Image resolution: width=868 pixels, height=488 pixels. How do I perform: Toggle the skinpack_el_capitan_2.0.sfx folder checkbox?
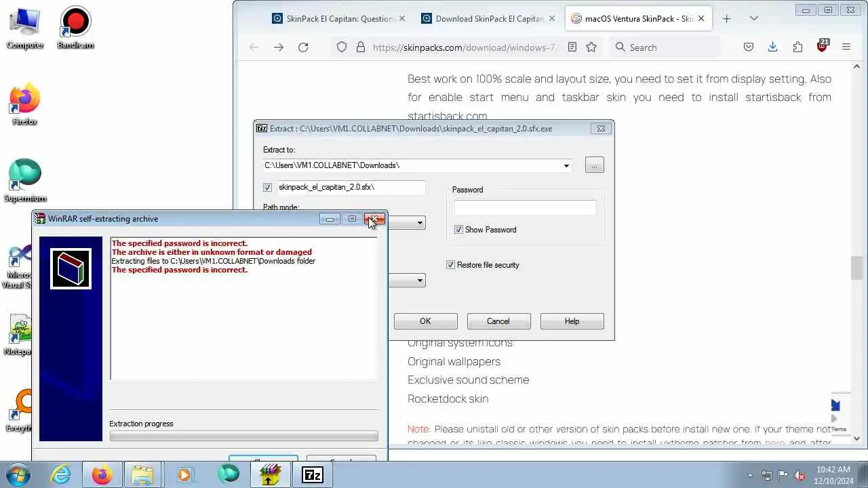[267, 187]
